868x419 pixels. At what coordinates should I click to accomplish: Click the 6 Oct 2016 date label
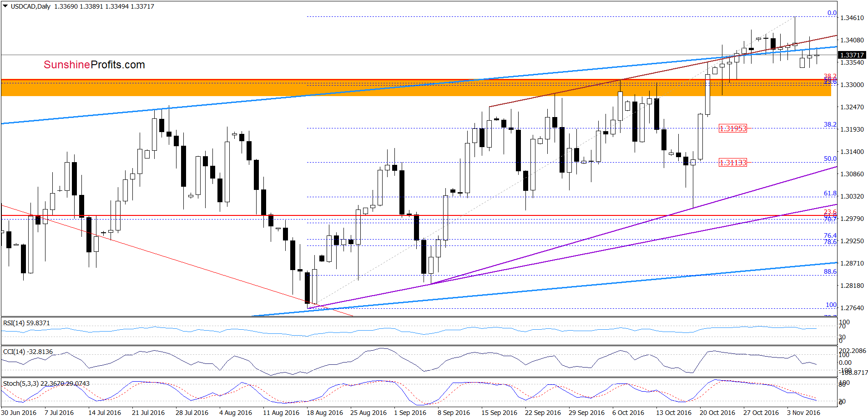(629, 413)
